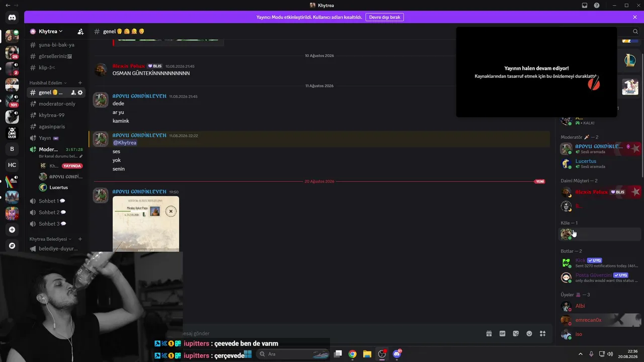
Task: Open the emoji picker
Action: pos(529,333)
